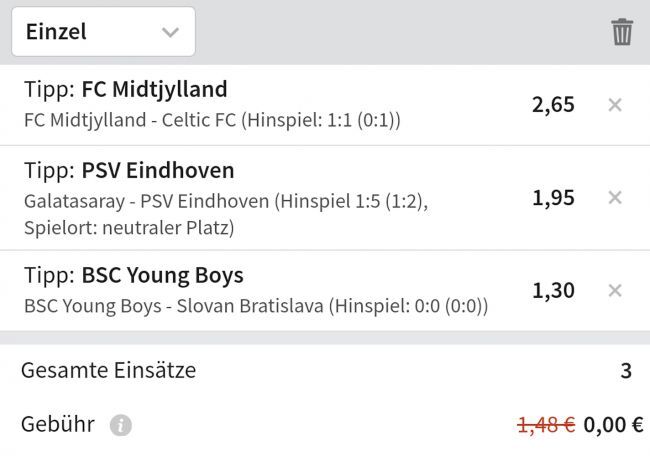Remove the BSC Young Boys tip
Viewport: 650px width, 456px height.
[x=615, y=290]
